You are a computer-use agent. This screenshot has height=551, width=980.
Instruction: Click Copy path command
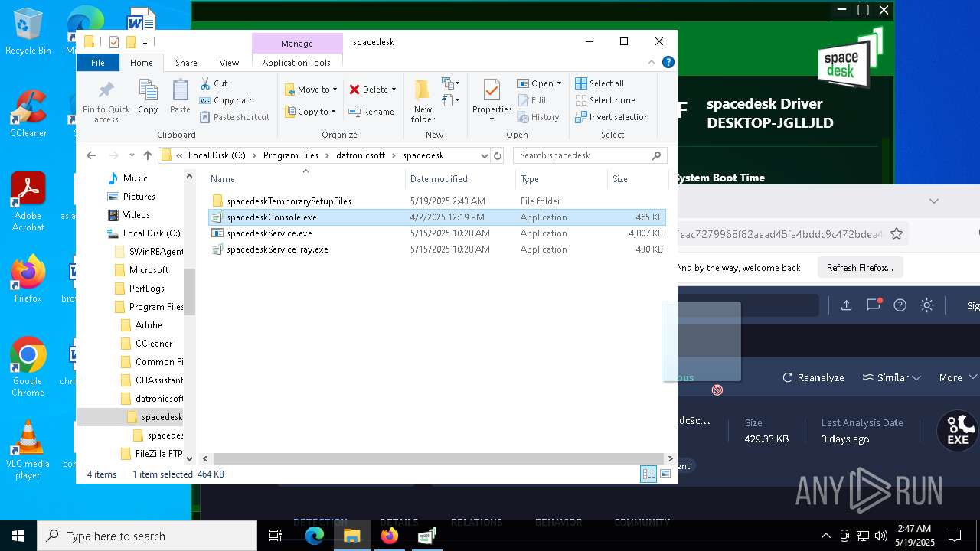tap(227, 100)
